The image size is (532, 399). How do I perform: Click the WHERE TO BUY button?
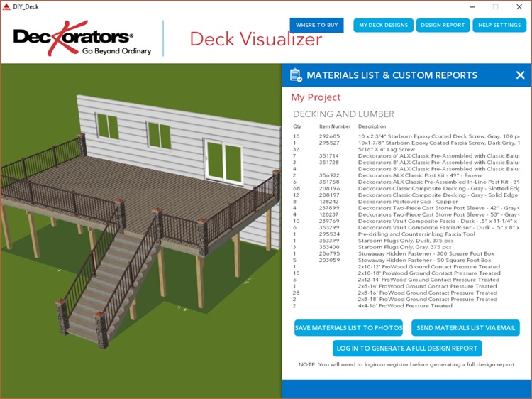(x=316, y=25)
